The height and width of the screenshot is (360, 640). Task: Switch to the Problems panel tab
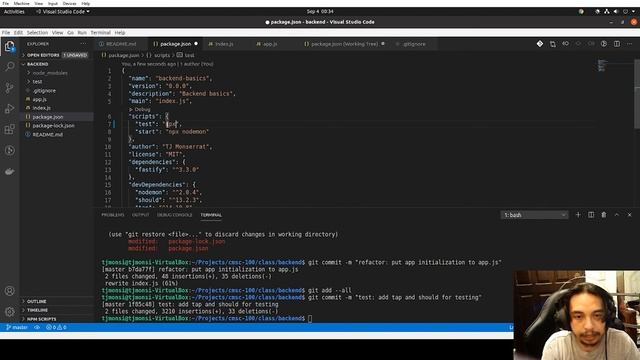click(x=113, y=215)
